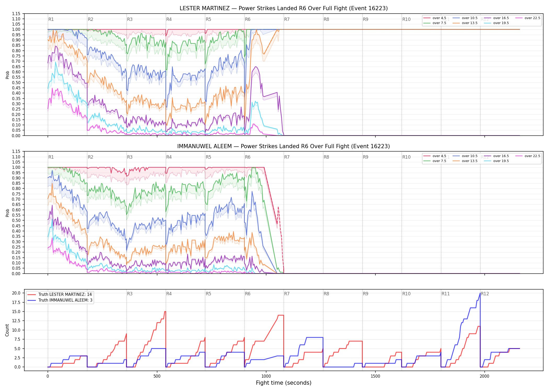The width and height of the screenshot is (549, 392).
Task: Select 'over 4.5' legend entry in Martinez chart
Action: [435, 18]
